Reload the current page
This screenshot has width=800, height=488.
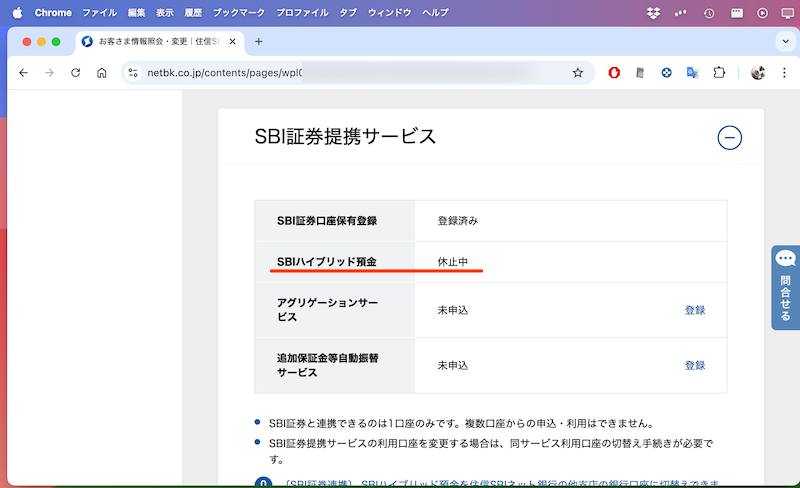75,73
